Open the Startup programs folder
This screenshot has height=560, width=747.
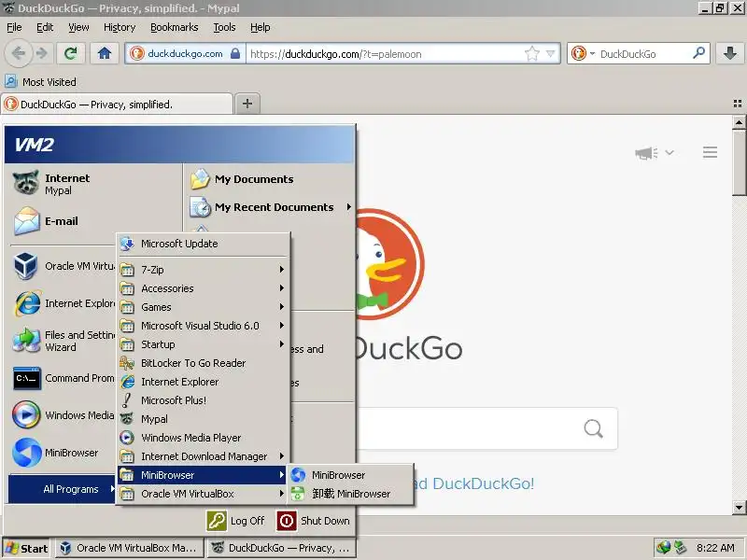click(x=204, y=344)
